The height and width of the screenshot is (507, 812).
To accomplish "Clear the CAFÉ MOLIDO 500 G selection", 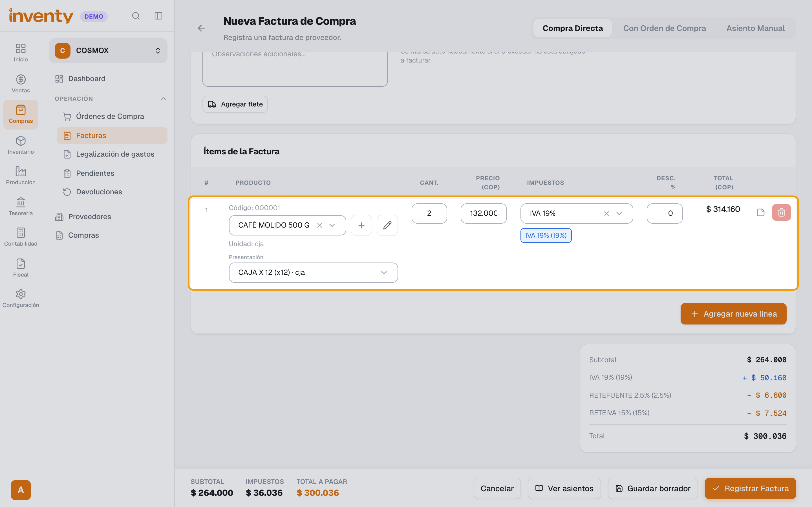I will coord(319,225).
